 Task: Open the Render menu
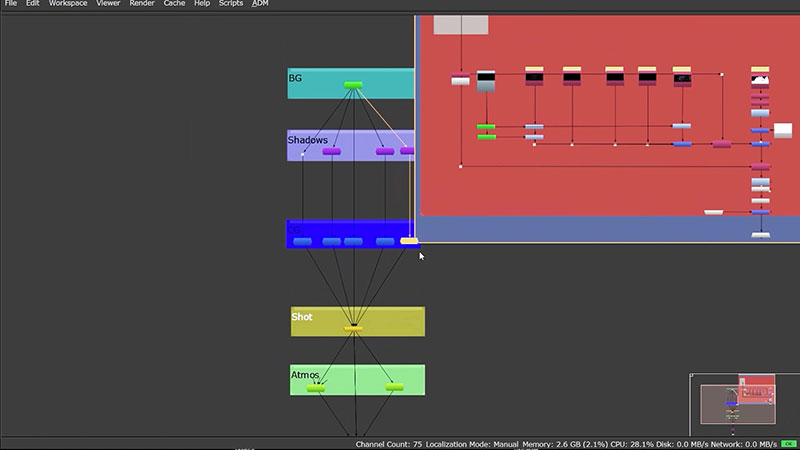141,4
